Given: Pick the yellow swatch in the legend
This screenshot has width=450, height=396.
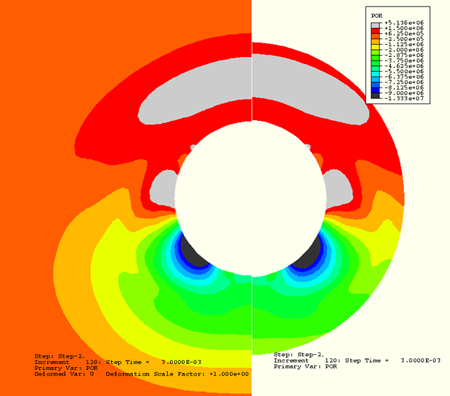Looking at the screenshot, I should tap(375, 47).
